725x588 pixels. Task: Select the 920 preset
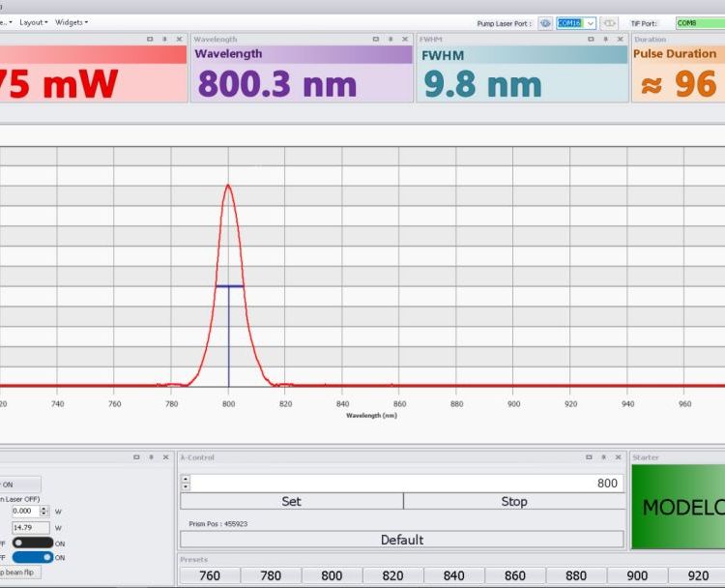(x=697, y=575)
